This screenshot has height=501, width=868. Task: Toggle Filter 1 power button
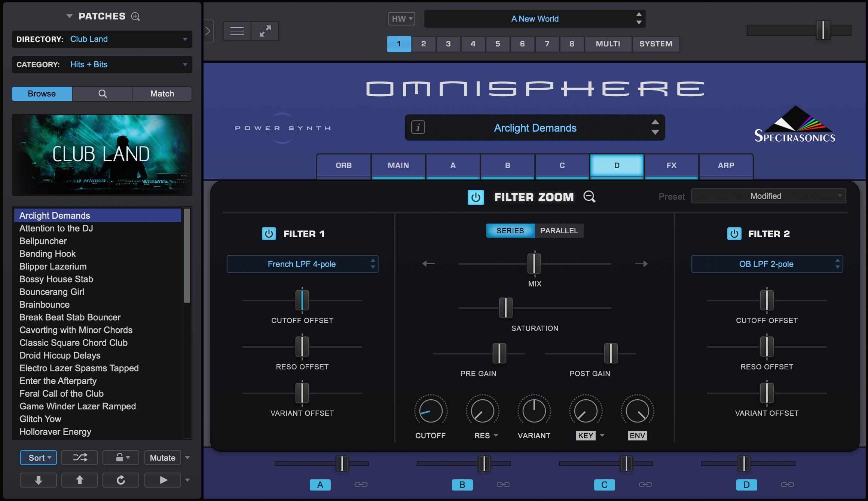click(x=269, y=234)
